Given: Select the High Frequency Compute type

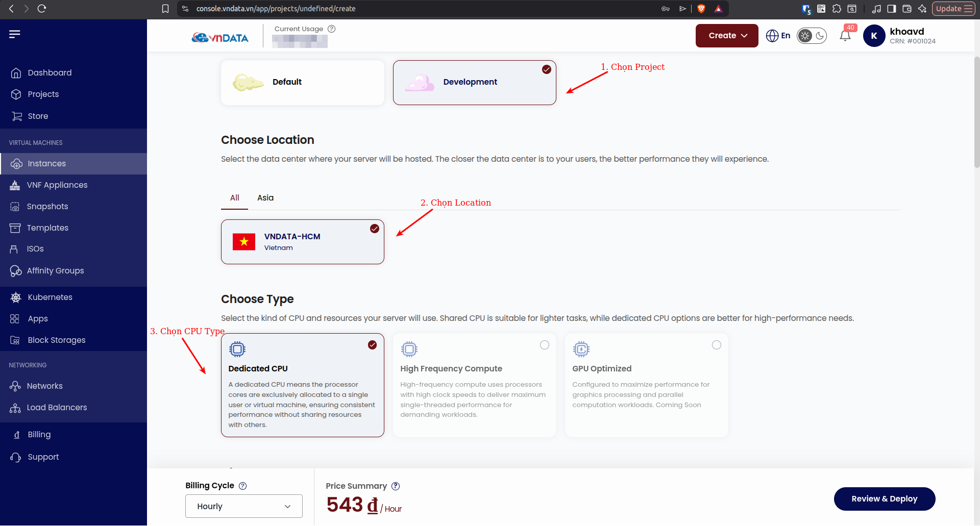Looking at the screenshot, I should coord(475,385).
